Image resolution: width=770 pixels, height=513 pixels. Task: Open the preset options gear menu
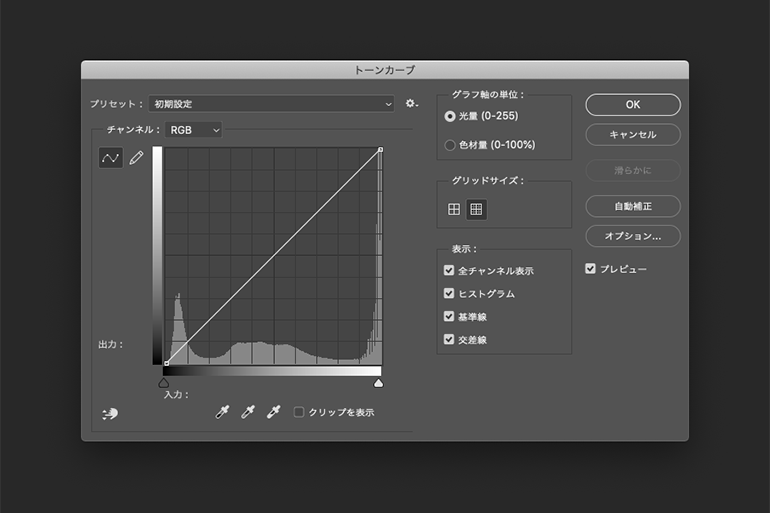(412, 104)
